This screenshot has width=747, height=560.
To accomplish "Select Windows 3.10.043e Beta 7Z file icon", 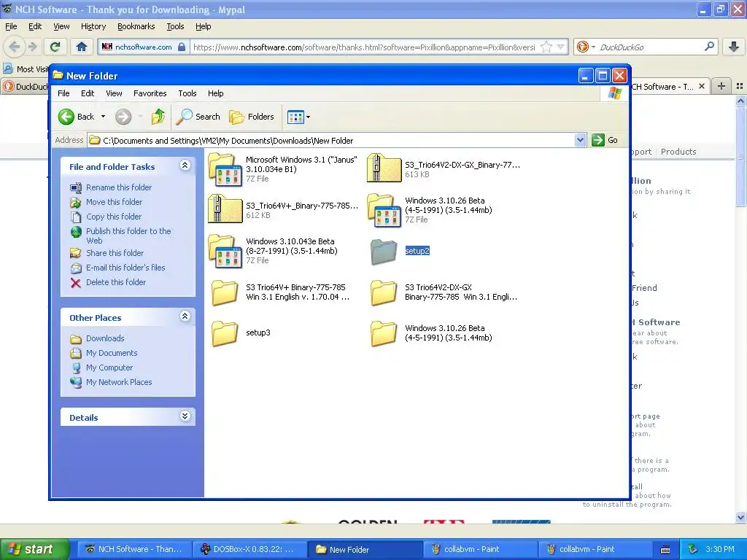I will click(225, 251).
